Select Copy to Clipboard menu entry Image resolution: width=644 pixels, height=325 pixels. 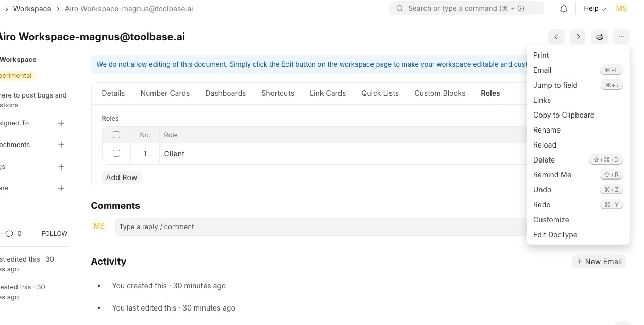click(x=564, y=115)
